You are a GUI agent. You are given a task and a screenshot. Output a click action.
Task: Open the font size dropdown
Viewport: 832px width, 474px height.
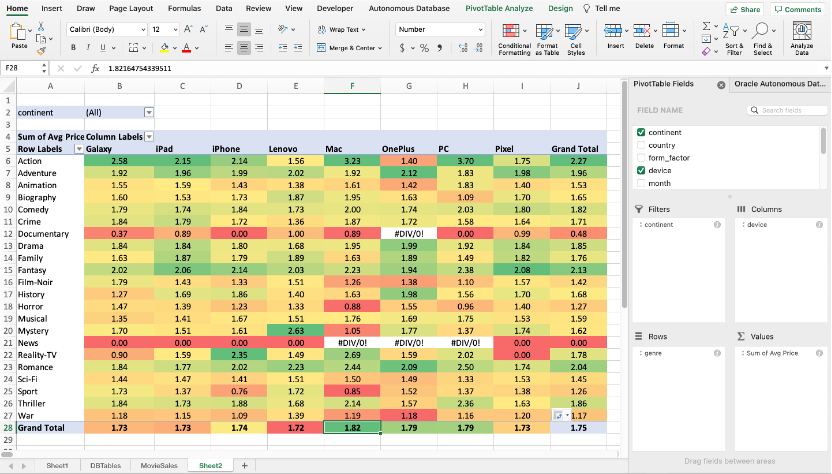coord(175,30)
